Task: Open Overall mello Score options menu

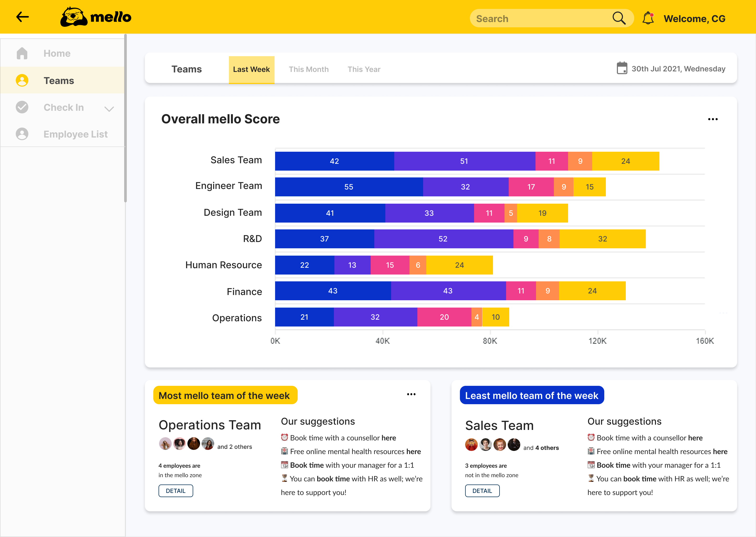Action: pyautogui.click(x=713, y=119)
